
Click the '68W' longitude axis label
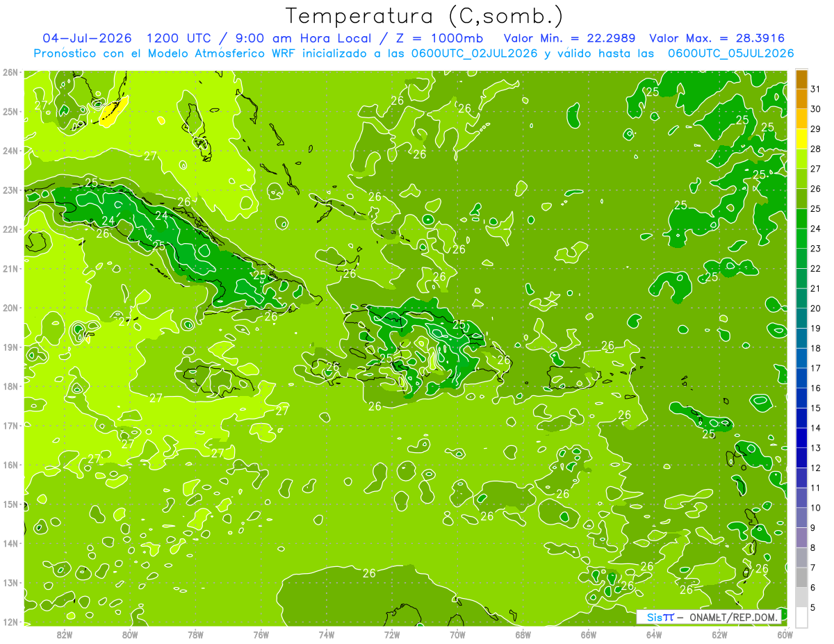click(523, 635)
